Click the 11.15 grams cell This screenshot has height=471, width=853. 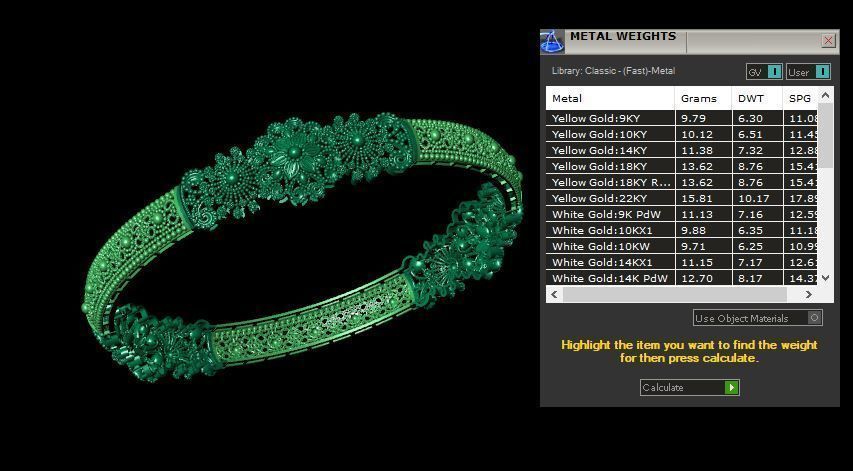[x=703, y=263]
